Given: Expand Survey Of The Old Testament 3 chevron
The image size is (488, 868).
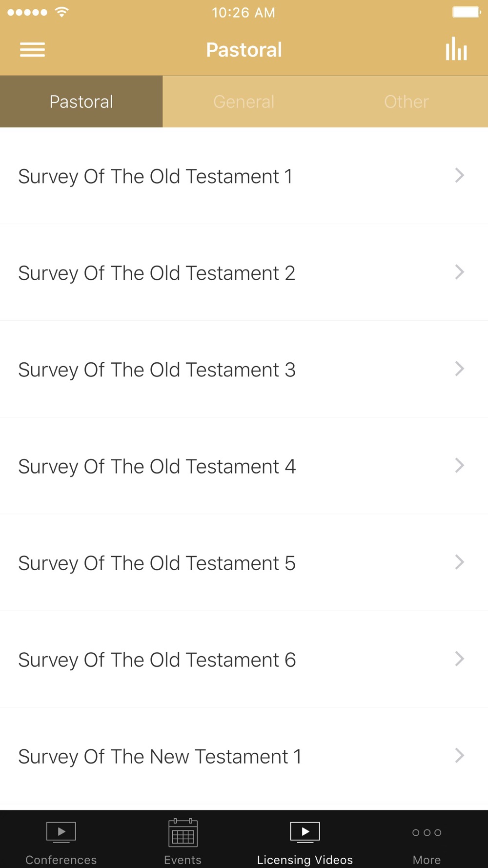Looking at the screenshot, I should click(x=459, y=369).
